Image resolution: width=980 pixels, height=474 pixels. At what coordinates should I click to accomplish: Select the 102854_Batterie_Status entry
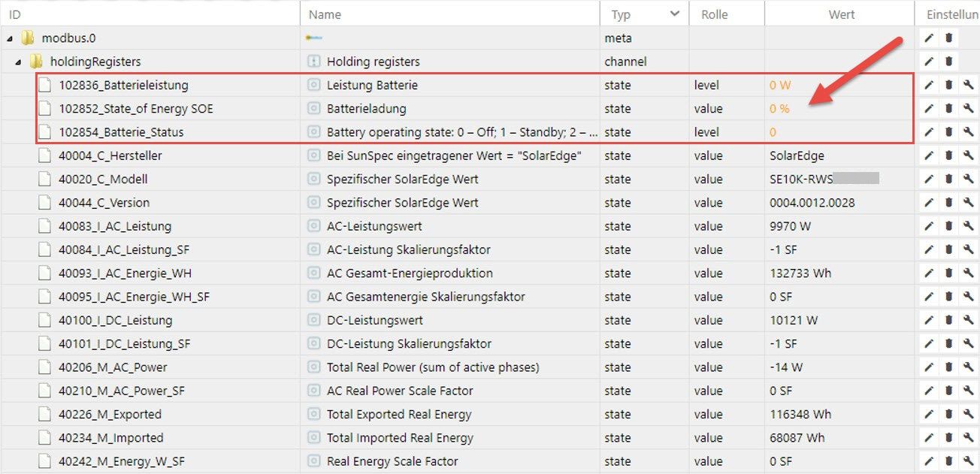click(121, 132)
